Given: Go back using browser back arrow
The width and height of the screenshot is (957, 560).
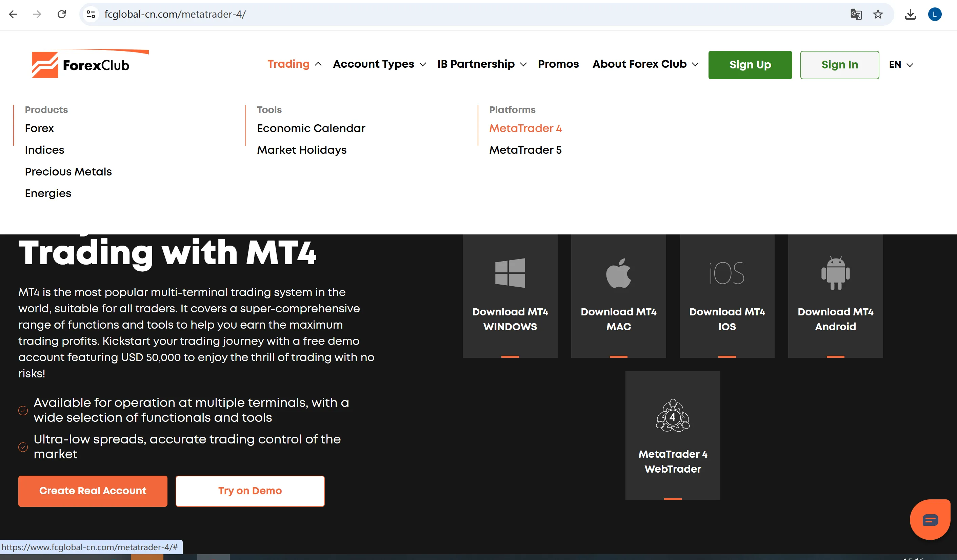Looking at the screenshot, I should [13, 15].
